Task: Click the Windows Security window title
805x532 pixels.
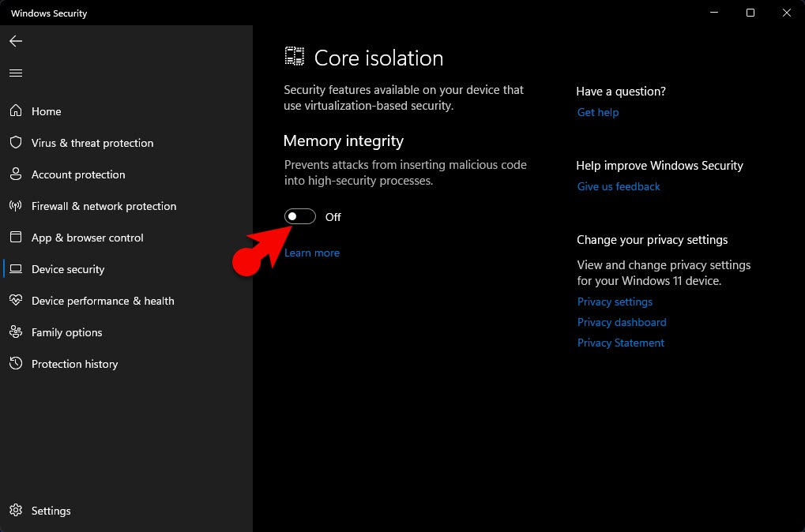Action: pyautogui.click(x=49, y=13)
